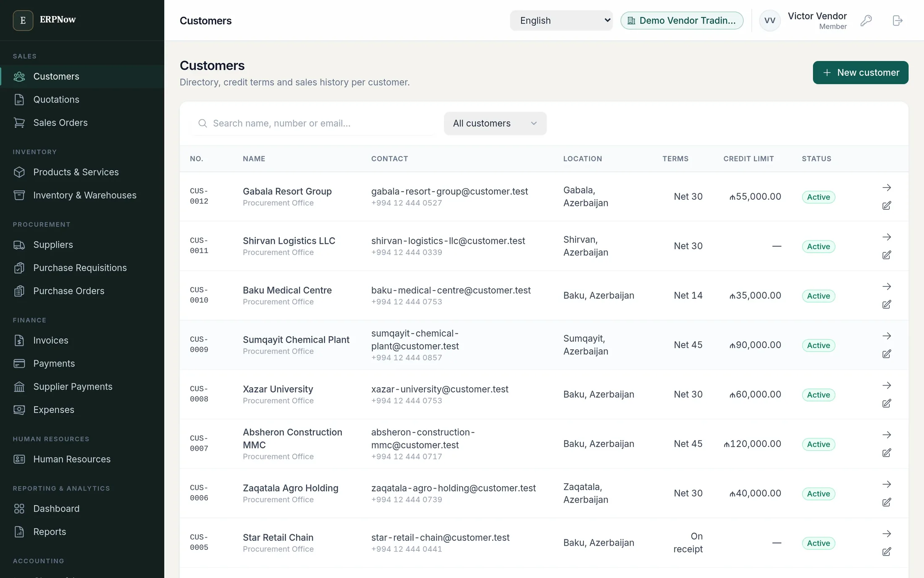Switch company via Demo Vendor Trading chip
The height and width of the screenshot is (578, 924).
pos(682,20)
